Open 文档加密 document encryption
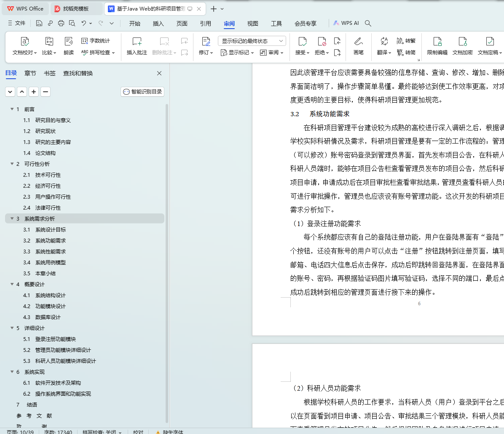Image resolution: width=504 pixels, height=434 pixels. 463,46
